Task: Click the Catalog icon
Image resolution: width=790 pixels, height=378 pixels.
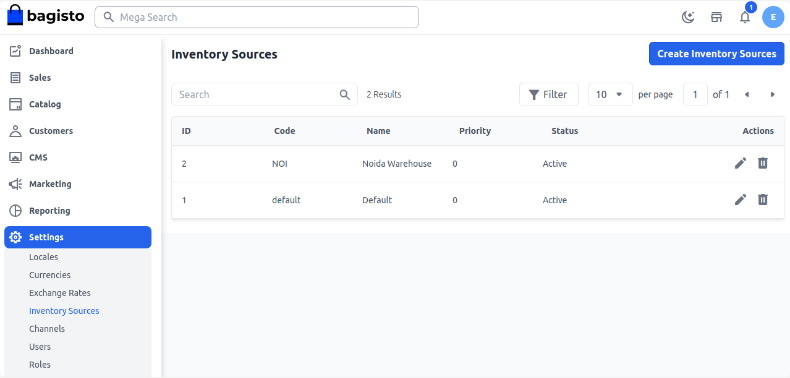Action: click(x=16, y=104)
